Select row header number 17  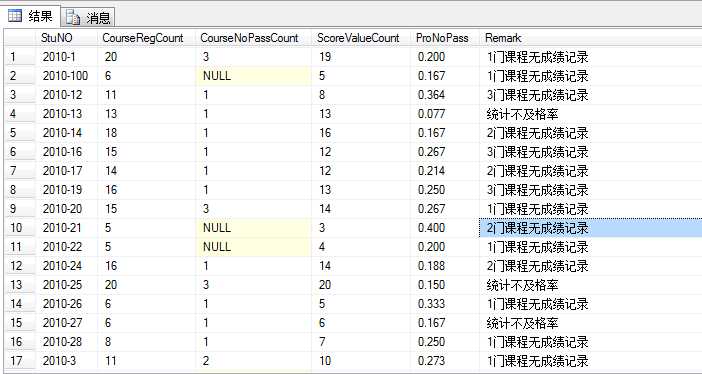(20, 361)
